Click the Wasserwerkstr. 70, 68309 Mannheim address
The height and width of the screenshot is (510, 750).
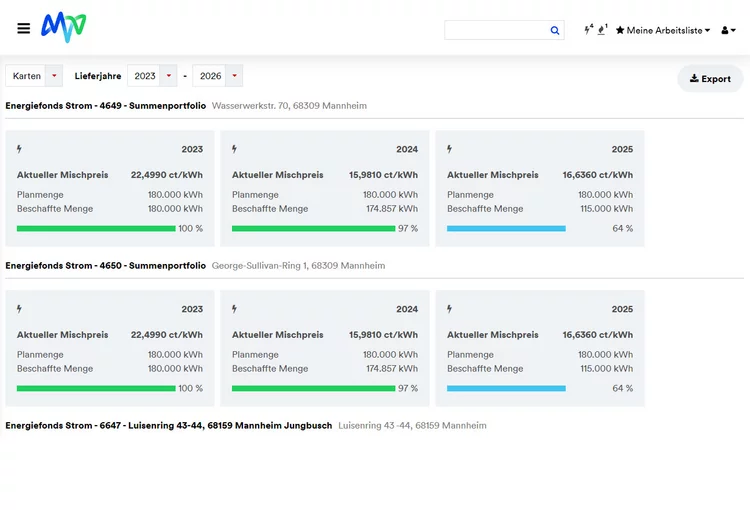click(x=289, y=105)
